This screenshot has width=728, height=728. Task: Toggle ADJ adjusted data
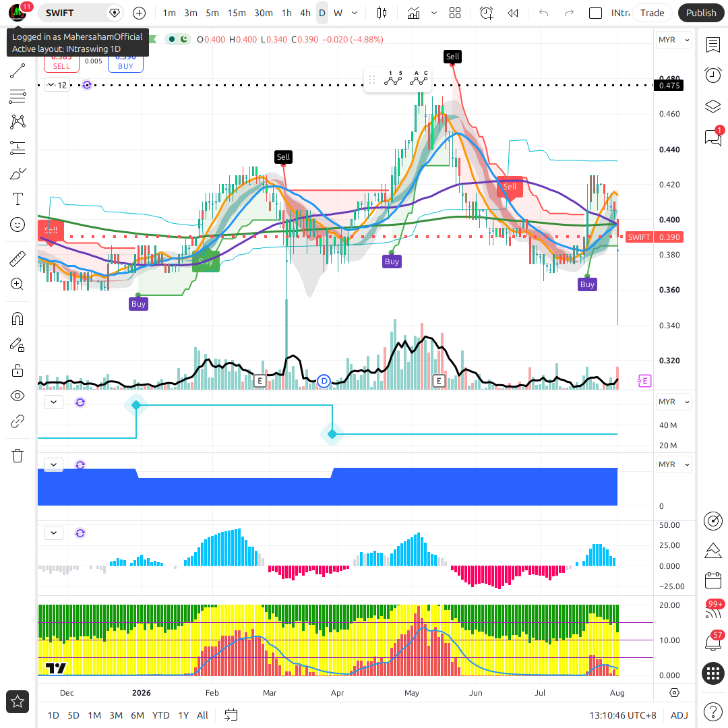tap(679, 715)
